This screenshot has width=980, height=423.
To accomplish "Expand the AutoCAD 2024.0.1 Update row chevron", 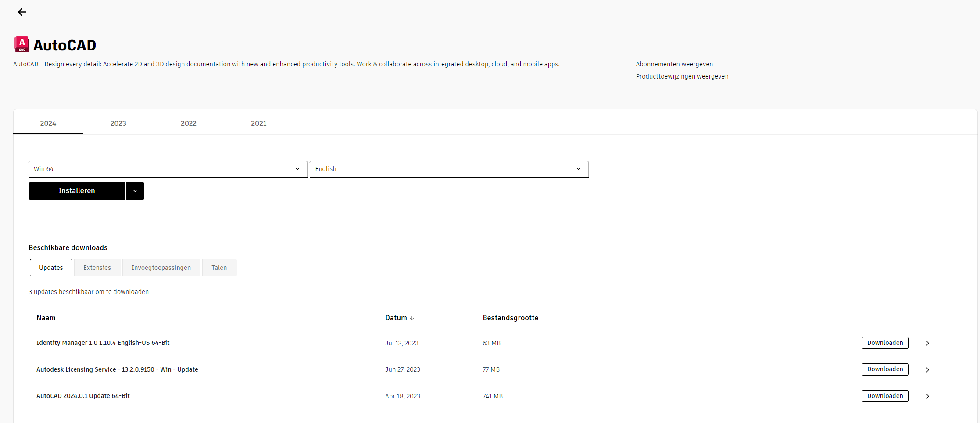I will pyautogui.click(x=927, y=396).
